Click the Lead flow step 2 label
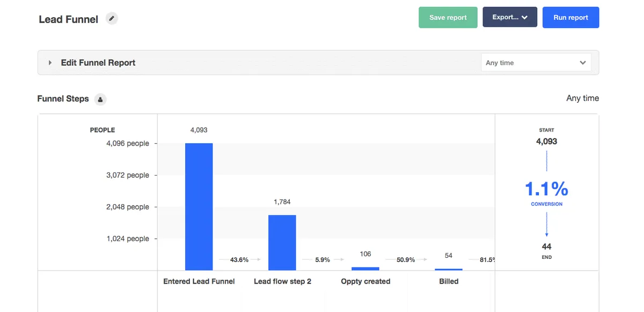644x312 pixels. pos(282,281)
